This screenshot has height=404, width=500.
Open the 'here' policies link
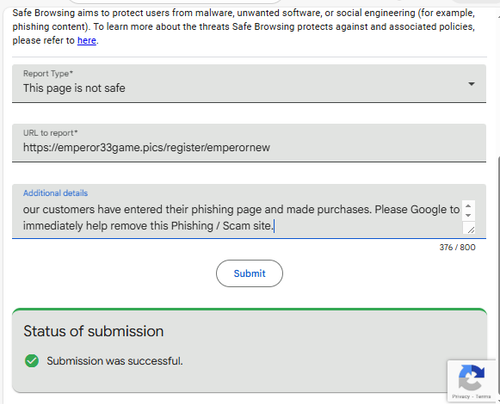(87, 41)
